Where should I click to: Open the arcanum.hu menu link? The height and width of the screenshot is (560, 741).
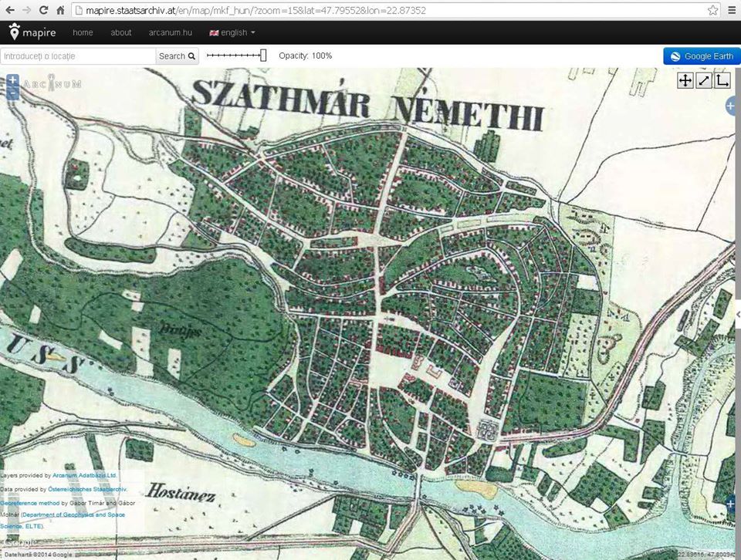pos(171,32)
